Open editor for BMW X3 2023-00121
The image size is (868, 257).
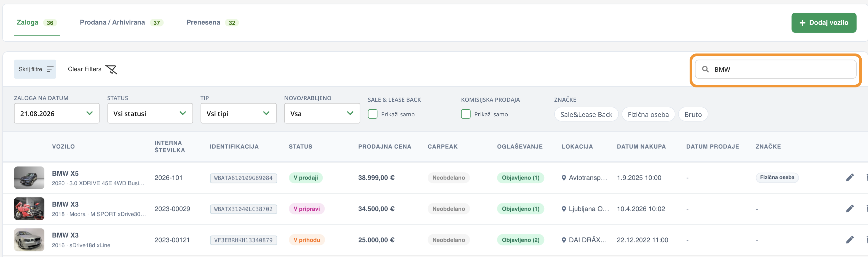point(850,240)
